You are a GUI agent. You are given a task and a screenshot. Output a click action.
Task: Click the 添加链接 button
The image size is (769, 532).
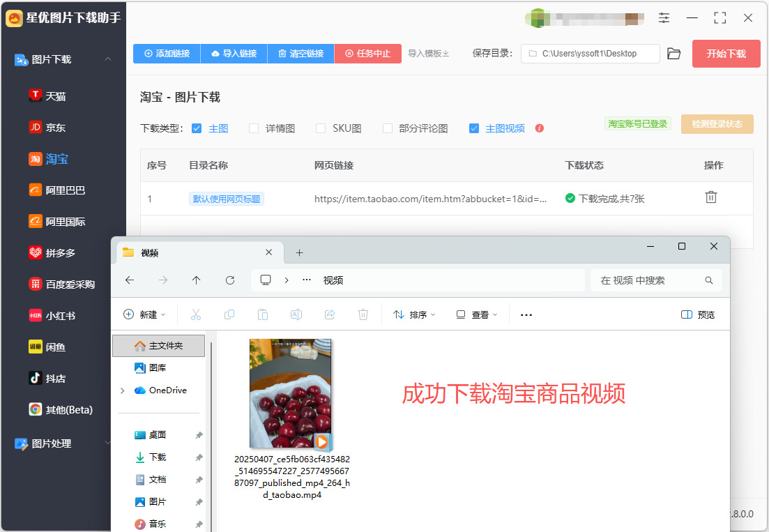[x=167, y=54]
